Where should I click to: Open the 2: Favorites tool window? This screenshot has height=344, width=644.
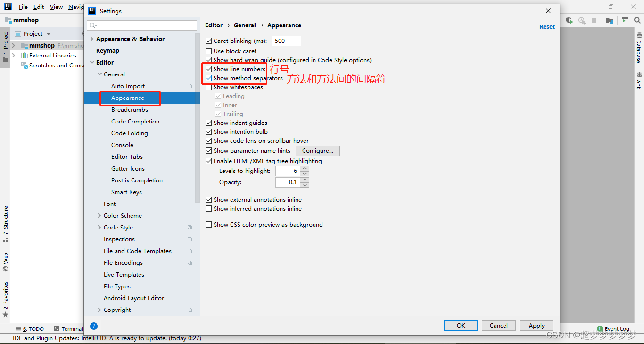point(5,299)
